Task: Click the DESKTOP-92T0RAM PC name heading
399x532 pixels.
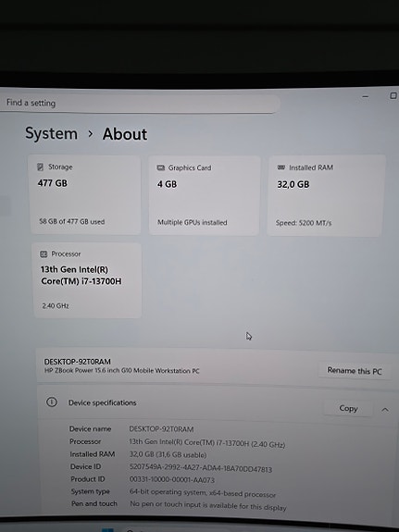Action: click(78, 362)
